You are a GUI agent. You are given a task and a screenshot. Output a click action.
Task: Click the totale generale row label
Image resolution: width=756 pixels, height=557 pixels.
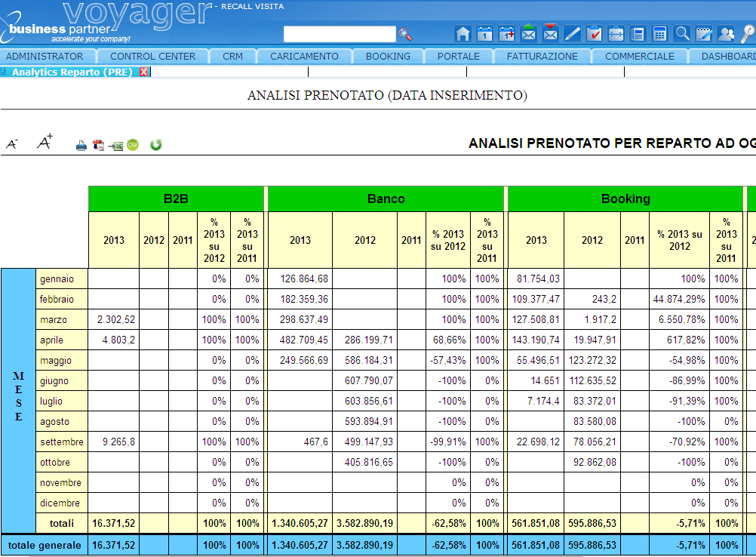pyautogui.click(x=45, y=546)
